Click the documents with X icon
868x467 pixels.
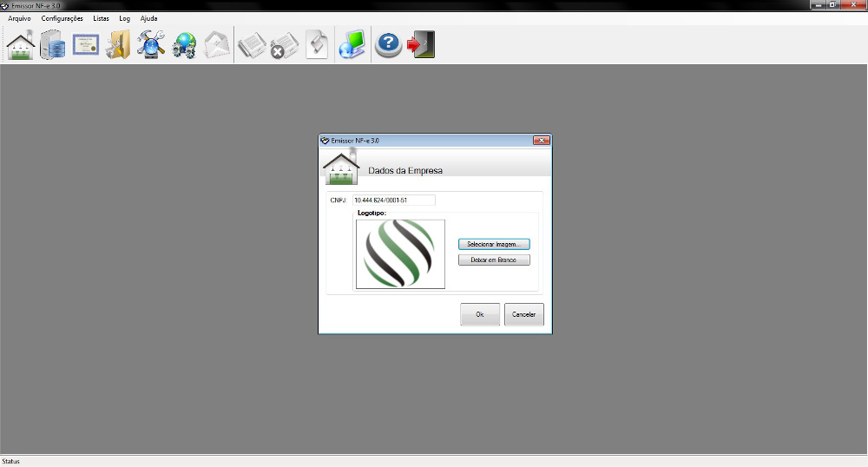[x=283, y=44]
